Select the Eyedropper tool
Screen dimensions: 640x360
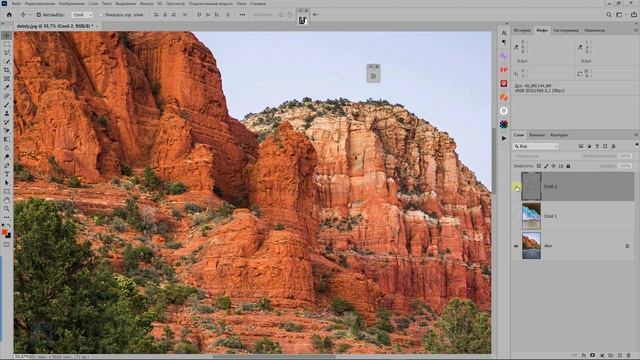(7, 87)
